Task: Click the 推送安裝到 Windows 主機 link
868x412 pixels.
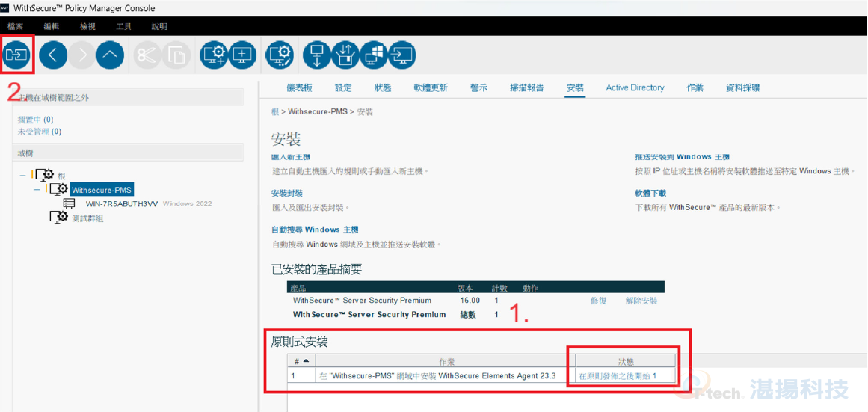Action: click(681, 157)
